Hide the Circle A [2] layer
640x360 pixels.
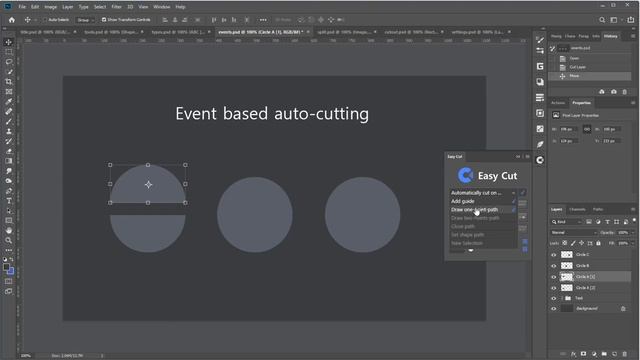tap(553, 288)
